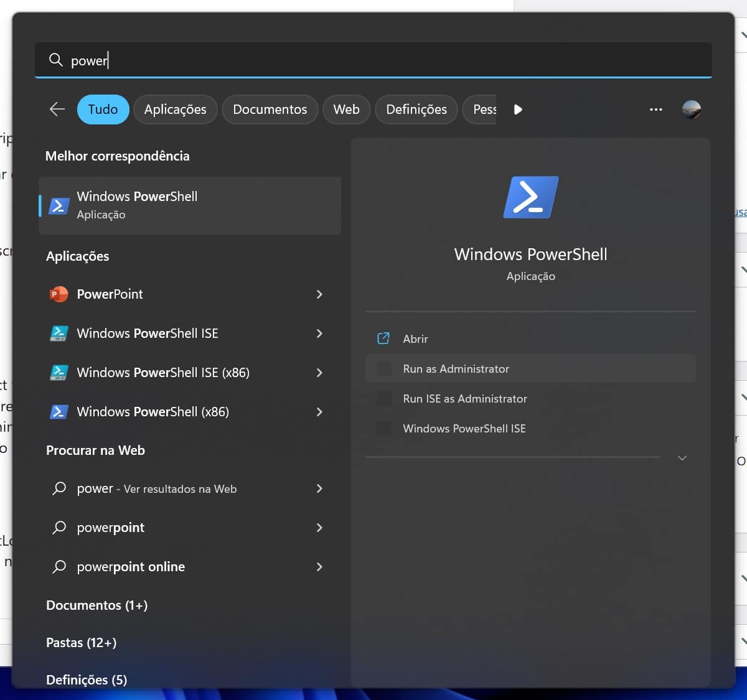Switch to the Aplicações filter tab
This screenshot has height=700, width=747.
tap(175, 110)
